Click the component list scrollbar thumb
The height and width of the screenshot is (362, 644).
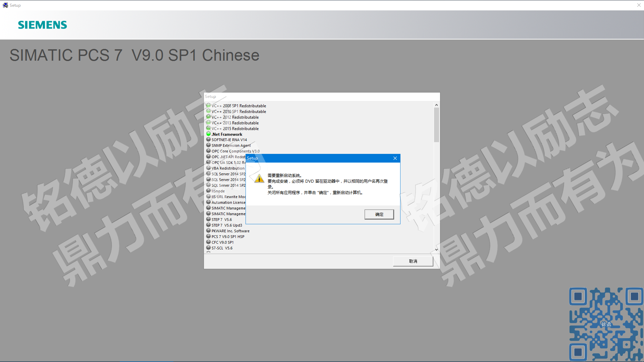pyautogui.click(x=436, y=125)
